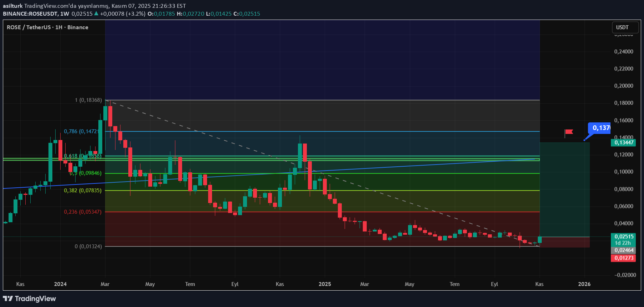
Task: Click the BINANCE:ROSEUSDT, 1W symbol text
Action: click(x=36, y=14)
